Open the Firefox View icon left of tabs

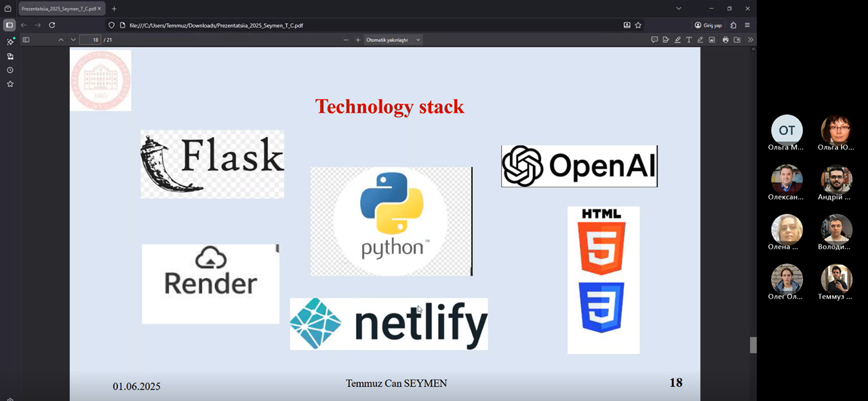click(x=8, y=9)
